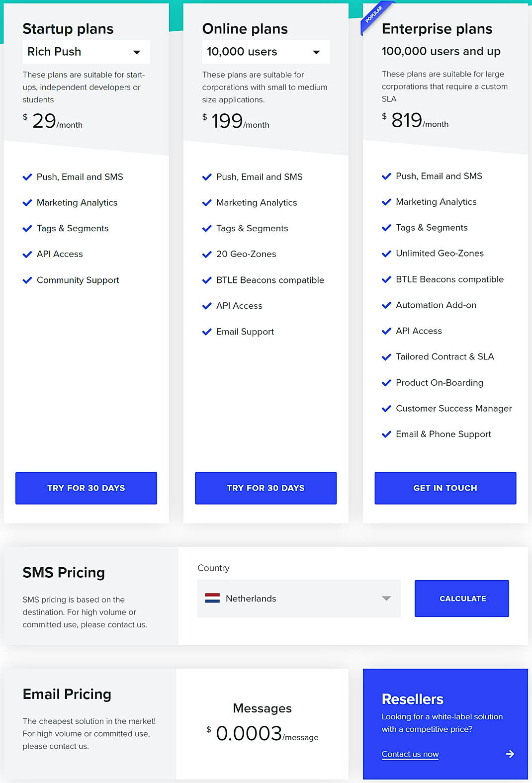
Task: Click the POPULAR ribbon badge on Enterprise plans
Action: point(374,14)
